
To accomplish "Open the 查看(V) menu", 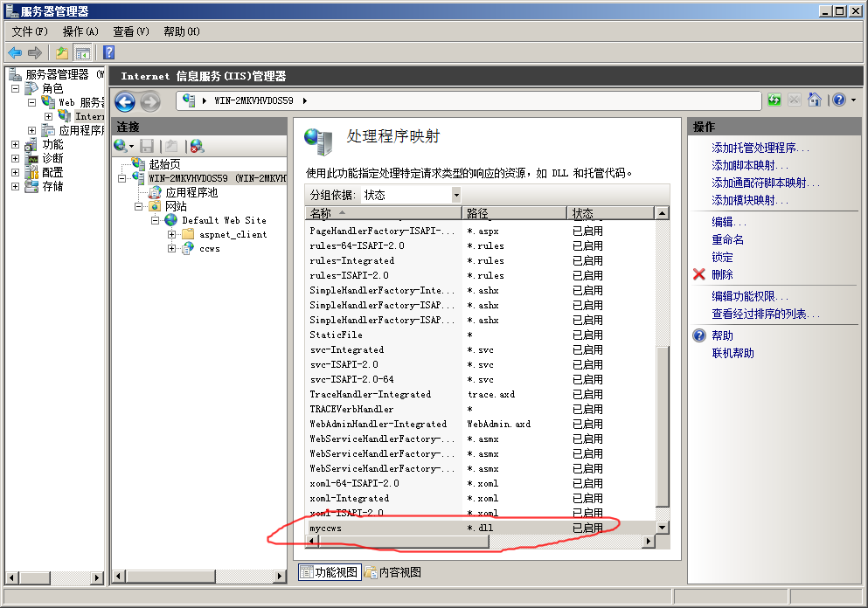I will pos(130,31).
